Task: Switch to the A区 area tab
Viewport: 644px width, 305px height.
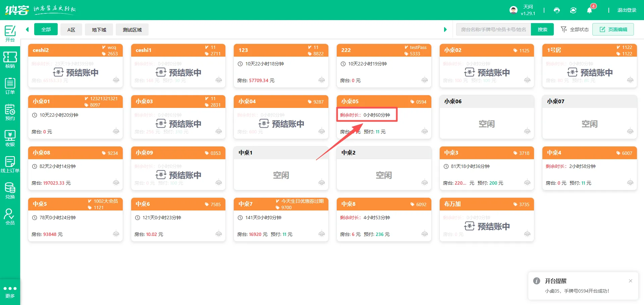Action: [71, 29]
